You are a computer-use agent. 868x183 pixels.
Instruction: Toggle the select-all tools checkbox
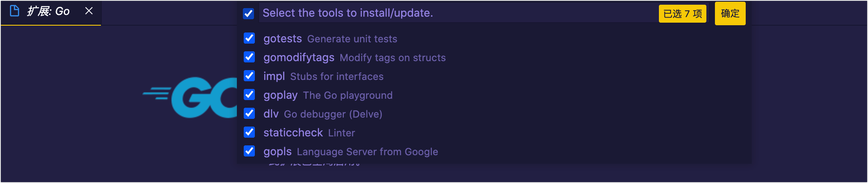(248, 14)
